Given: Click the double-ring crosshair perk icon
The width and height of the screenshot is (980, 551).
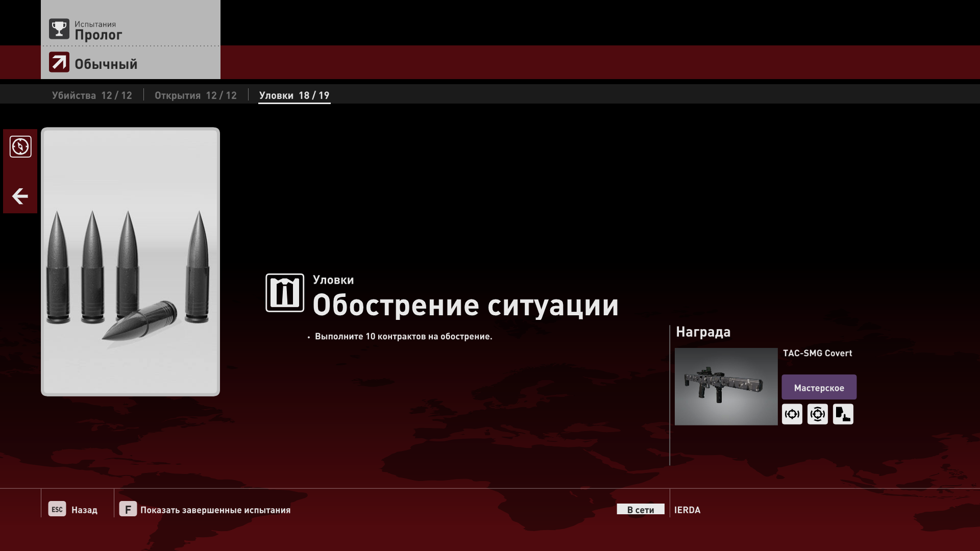Looking at the screenshot, I should pyautogui.click(x=818, y=414).
